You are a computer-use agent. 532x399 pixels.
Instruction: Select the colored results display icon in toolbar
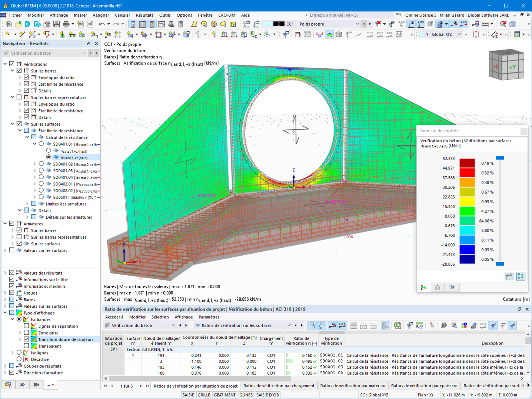(x=330, y=34)
